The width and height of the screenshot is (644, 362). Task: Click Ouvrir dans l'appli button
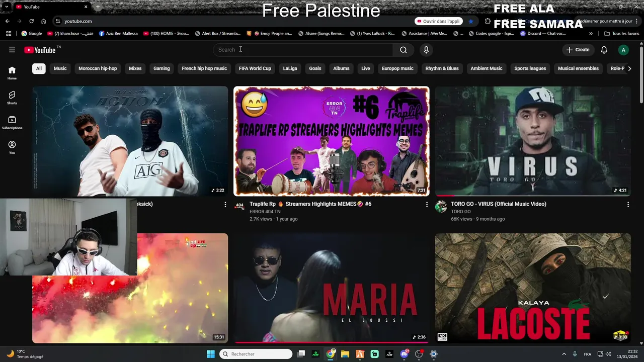click(438, 21)
